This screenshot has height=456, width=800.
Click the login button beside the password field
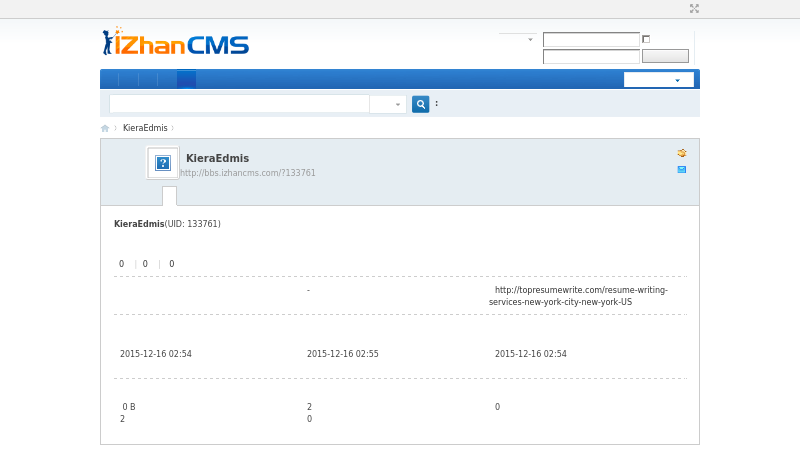pyautogui.click(x=665, y=56)
